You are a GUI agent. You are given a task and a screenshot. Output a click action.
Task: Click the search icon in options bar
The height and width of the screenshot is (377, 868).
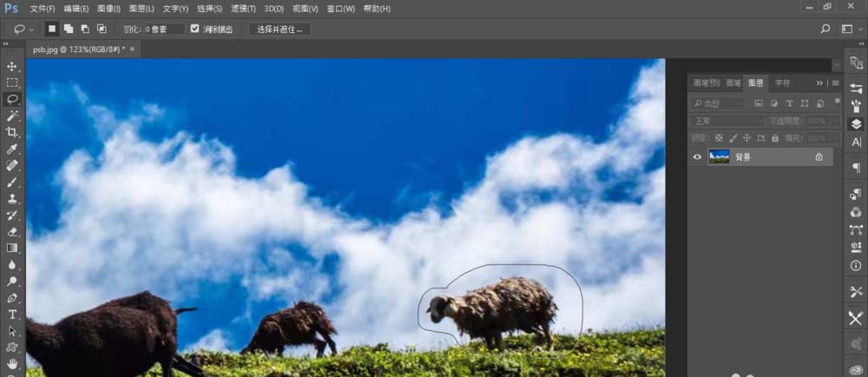click(x=825, y=29)
